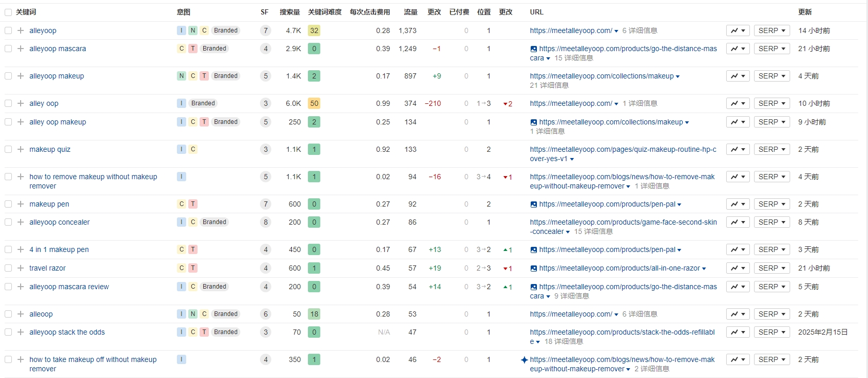868x378 pixels.
Task: Sort by 关键词难度 column header
Action: 325,12
